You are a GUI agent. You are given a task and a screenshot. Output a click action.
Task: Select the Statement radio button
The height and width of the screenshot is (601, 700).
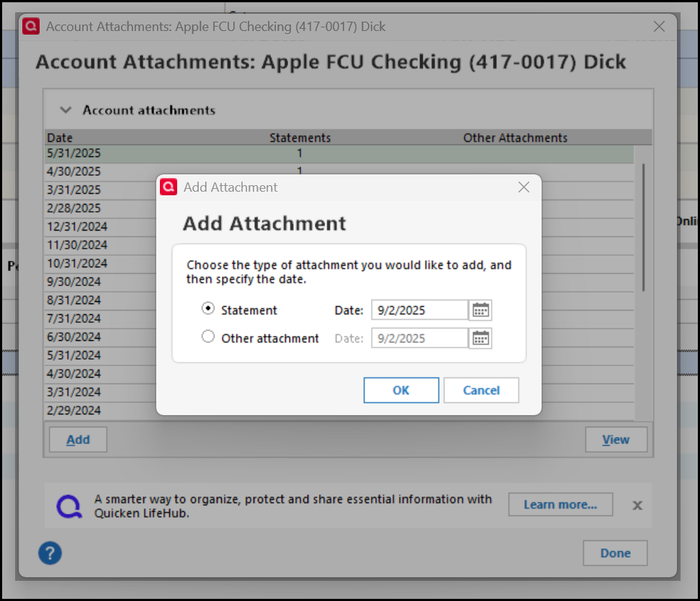point(208,308)
